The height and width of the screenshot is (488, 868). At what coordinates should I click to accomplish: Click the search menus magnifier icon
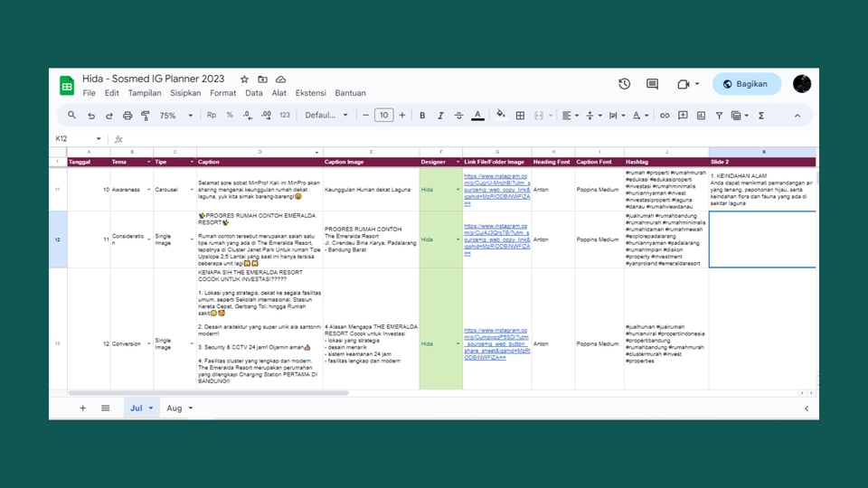72,115
